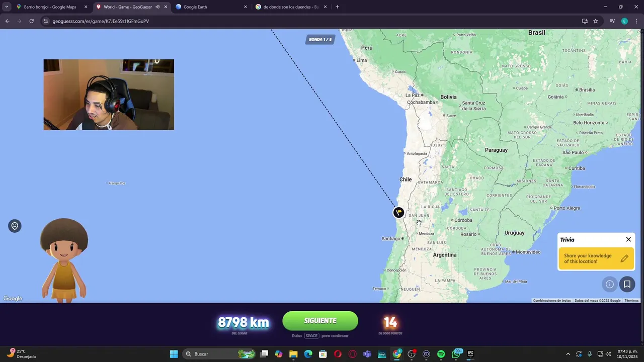
Task: Click the 8798 km distance result
Action: tap(243, 322)
